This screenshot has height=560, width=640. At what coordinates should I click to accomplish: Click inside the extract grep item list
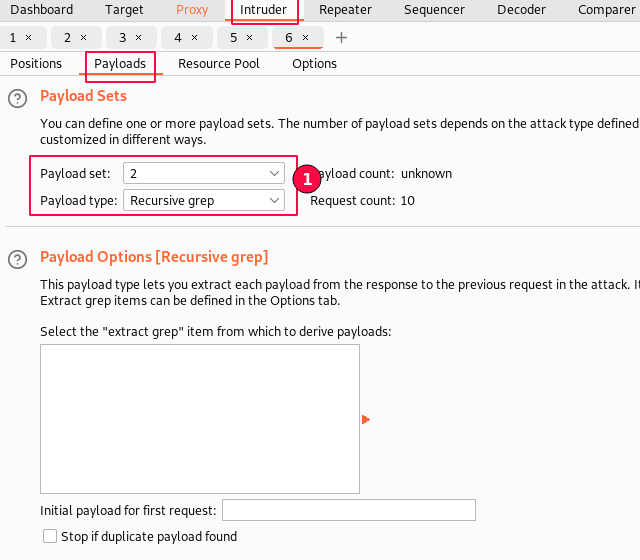(200, 419)
